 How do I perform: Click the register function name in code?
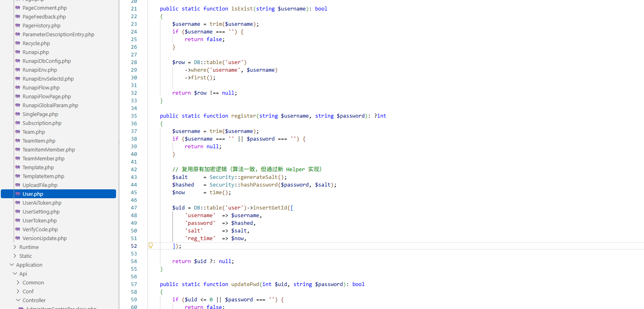coord(243,116)
